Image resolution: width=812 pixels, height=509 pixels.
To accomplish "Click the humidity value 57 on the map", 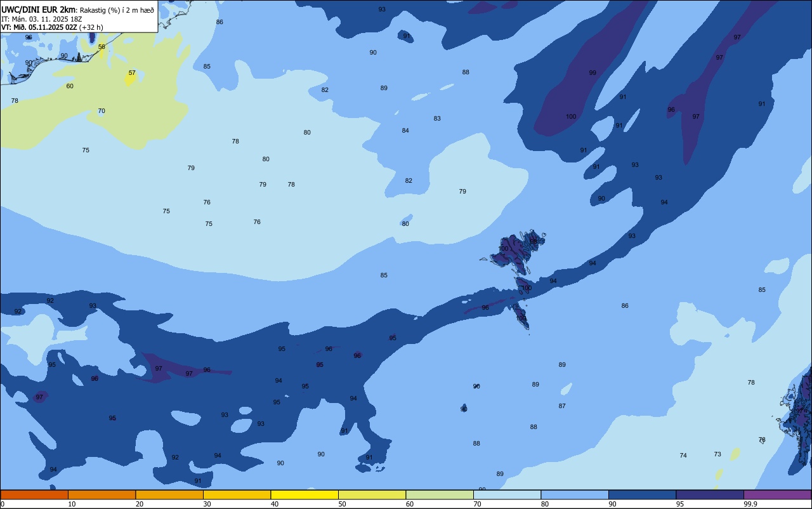I will [132, 73].
